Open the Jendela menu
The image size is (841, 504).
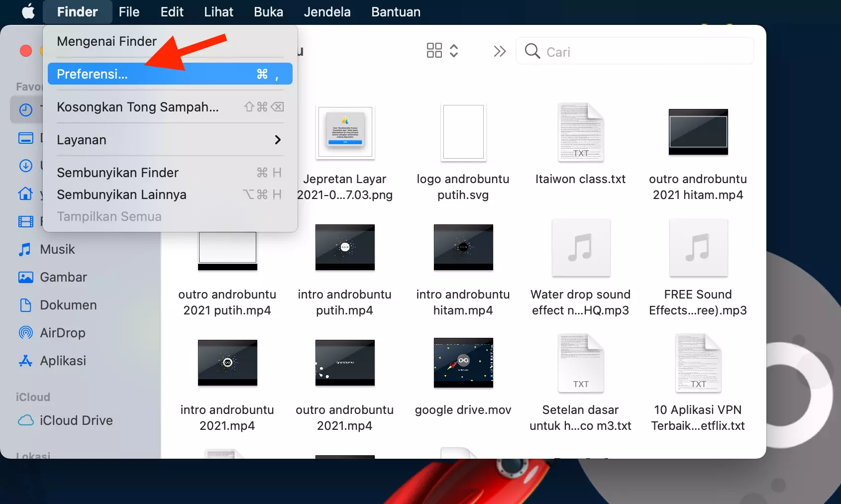pyautogui.click(x=327, y=11)
